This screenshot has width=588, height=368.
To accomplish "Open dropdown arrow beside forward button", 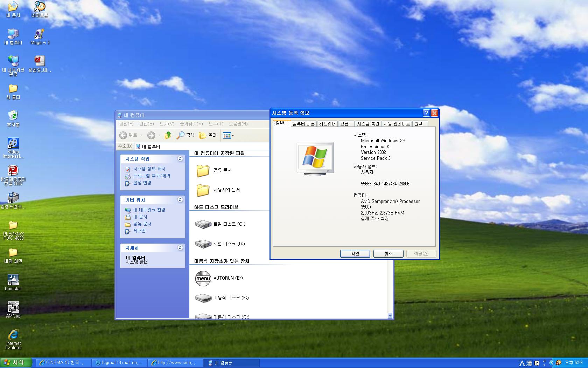I will point(159,135).
